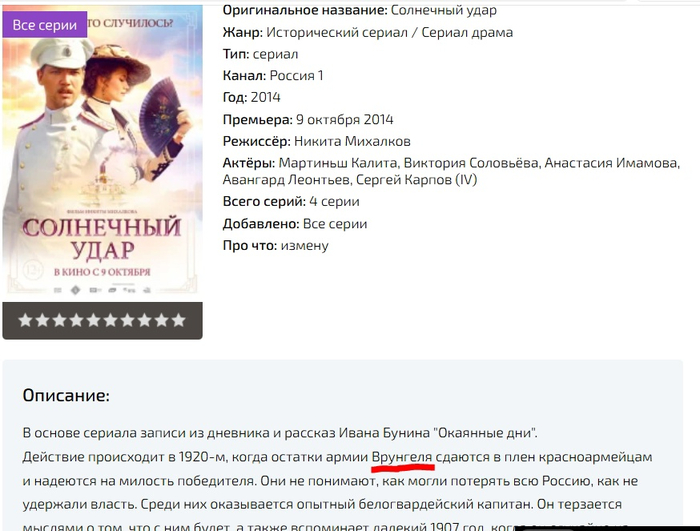Open the Солнечный удар poster image
The height and width of the screenshot is (531, 700).
click(x=102, y=151)
